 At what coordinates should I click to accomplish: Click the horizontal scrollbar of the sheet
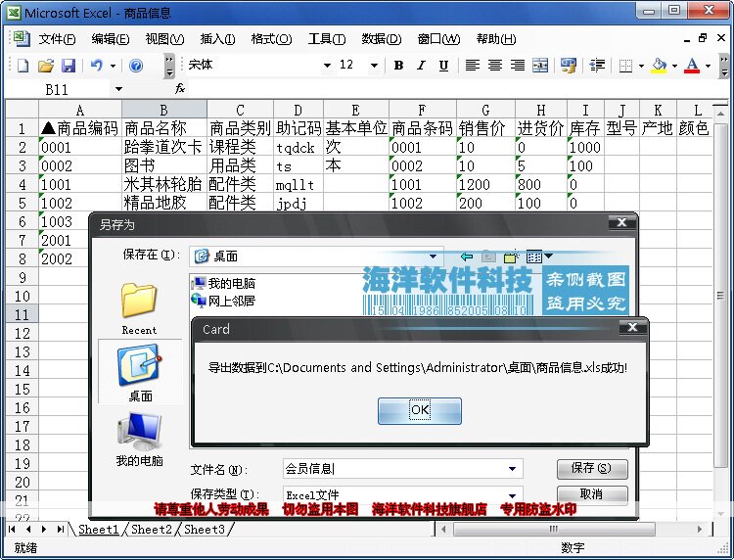click(554, 529)
